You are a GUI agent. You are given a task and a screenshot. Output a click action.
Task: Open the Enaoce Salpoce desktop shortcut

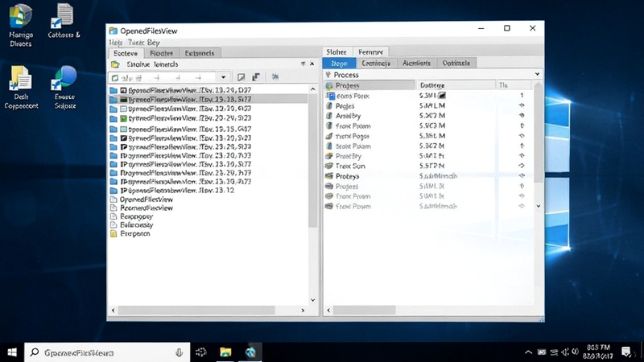pos(64,88)
